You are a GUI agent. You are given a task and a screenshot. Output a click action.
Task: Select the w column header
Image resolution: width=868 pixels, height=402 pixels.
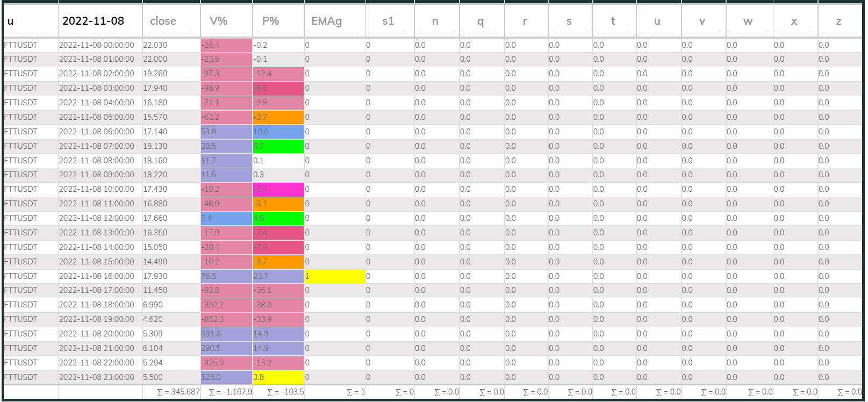(748, 21)
